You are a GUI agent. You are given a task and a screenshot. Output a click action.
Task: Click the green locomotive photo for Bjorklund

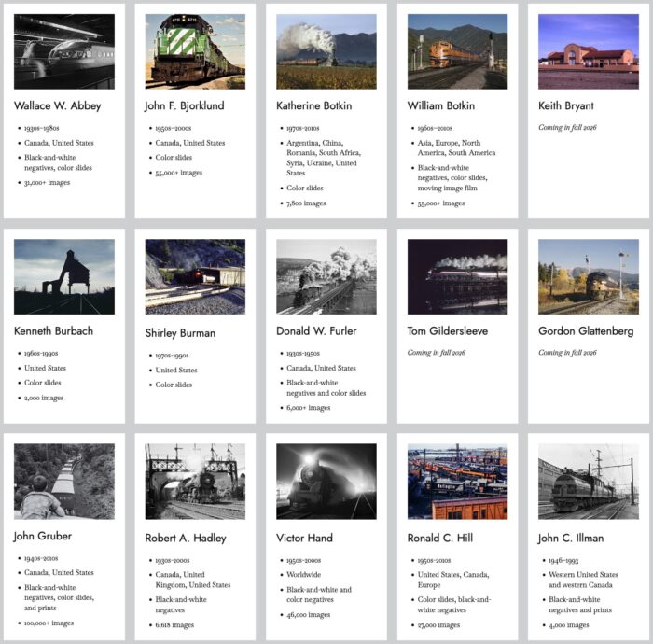(x=195, y=51)
